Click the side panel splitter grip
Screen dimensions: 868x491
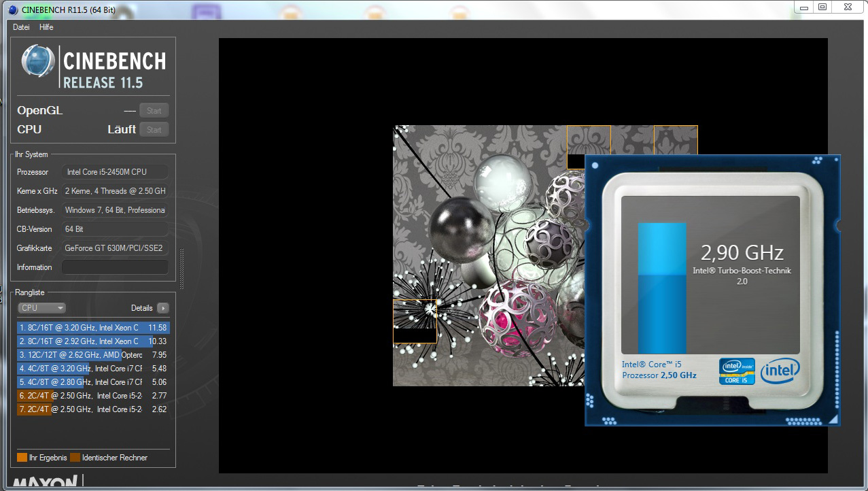(181, 269)
